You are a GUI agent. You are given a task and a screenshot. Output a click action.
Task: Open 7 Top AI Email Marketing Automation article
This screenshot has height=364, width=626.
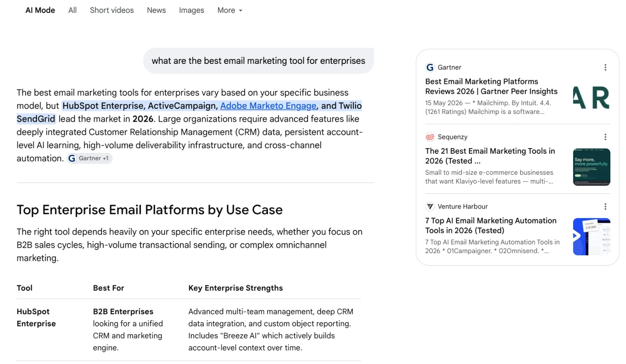491,225
